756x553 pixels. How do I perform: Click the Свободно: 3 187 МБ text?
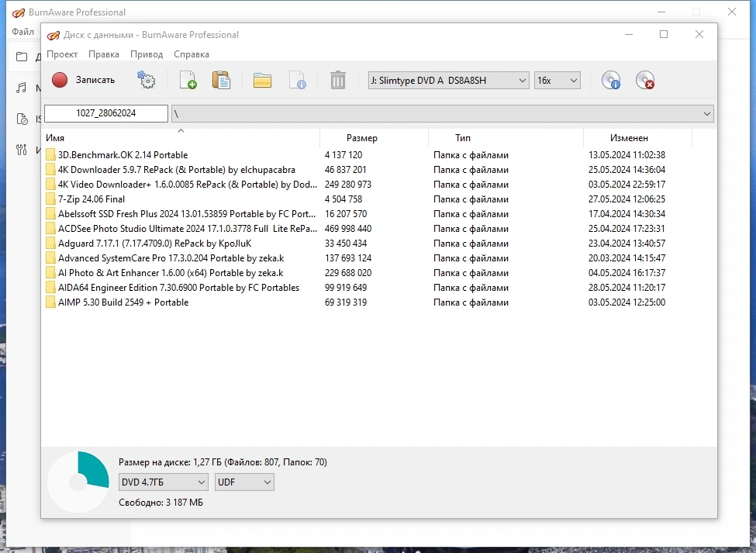tap(161, 503)
